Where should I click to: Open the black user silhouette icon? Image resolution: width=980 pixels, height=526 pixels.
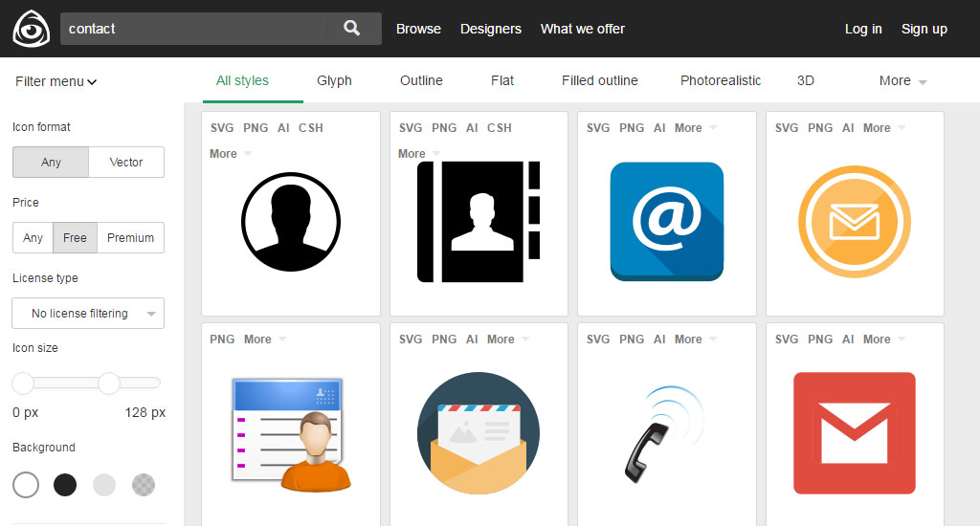[290, 223]
